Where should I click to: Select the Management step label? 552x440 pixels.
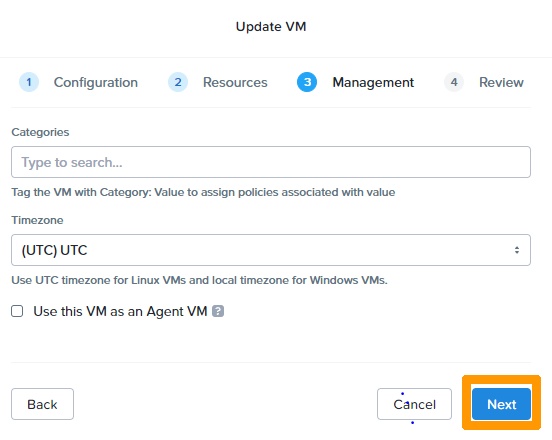click(373, 82)
